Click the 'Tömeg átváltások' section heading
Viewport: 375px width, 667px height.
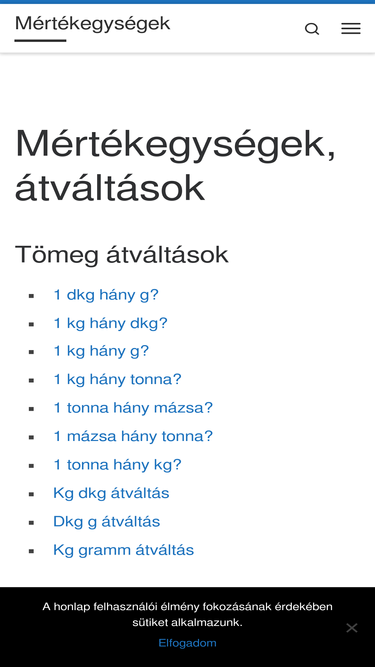click(x=122, y=255)
